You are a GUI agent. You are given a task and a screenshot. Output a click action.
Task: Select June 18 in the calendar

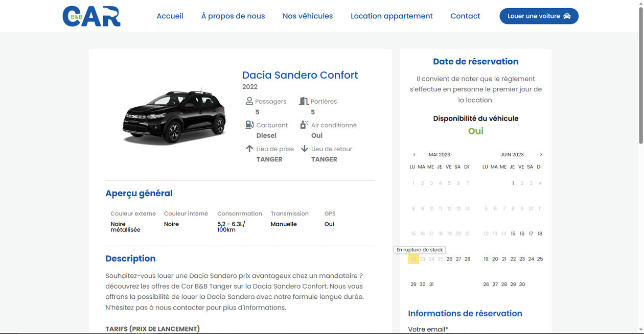(540, 234)
